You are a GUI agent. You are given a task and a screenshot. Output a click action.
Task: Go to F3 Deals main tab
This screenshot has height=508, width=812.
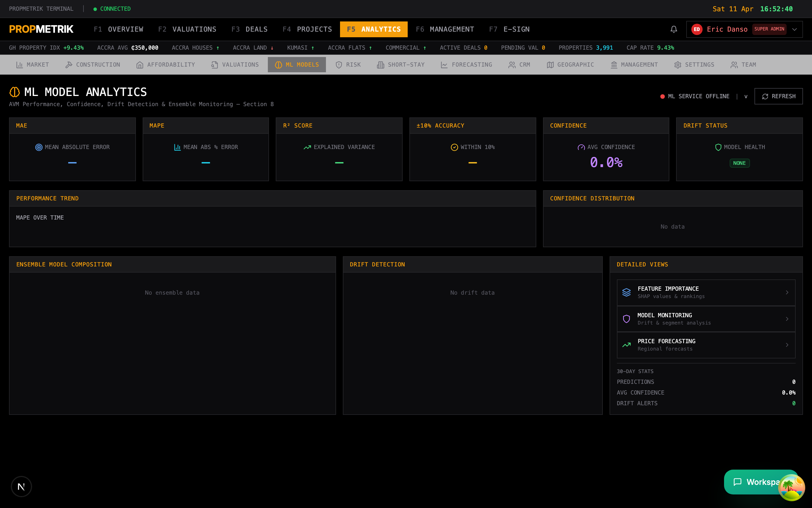tap(249, 29)
